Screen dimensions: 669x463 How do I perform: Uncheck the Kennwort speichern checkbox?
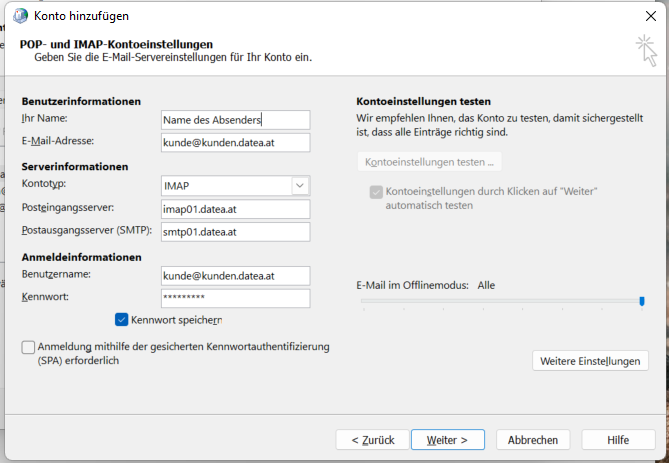pos(122,320)
